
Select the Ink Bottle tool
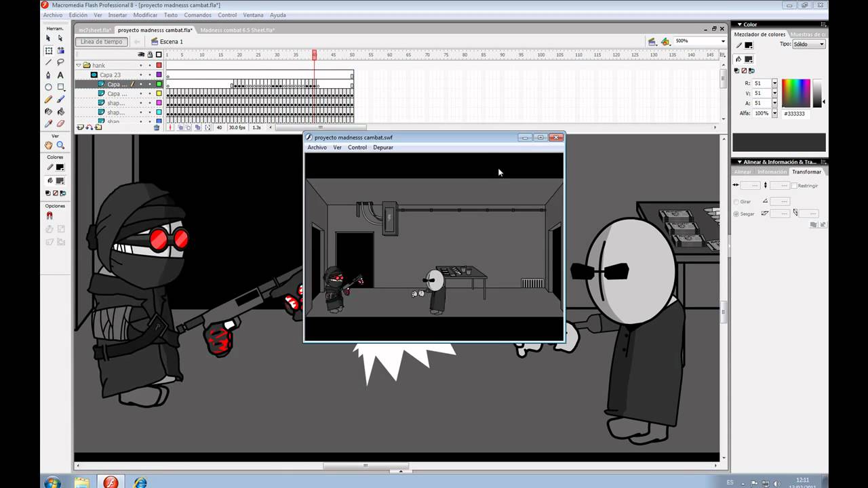(48, 112)
